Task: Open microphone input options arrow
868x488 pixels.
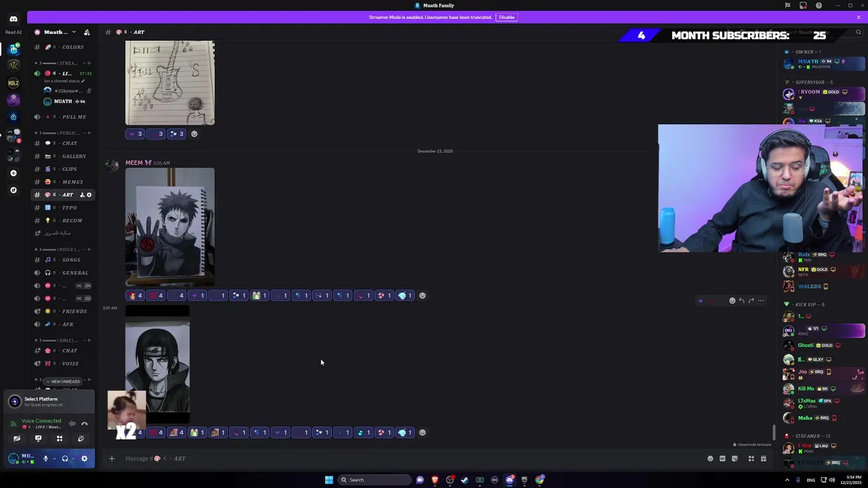Action: click(x=54, y=459)
